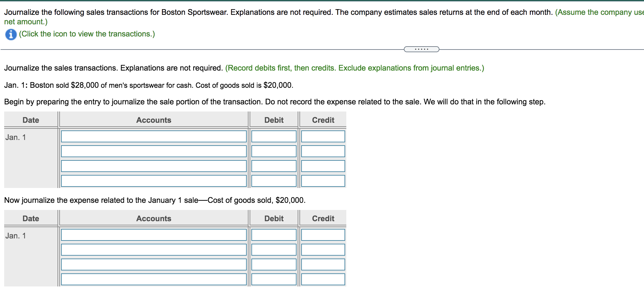Click the first Debit field in the expense entry
The image size is (644, 290).
[x=274, y=235]
